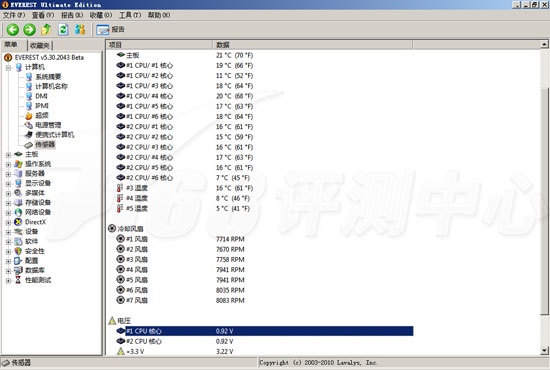The width and height of the screenshot is (550, 370).
Task: Expand the 主板 tree node
Action: [8, 155]
